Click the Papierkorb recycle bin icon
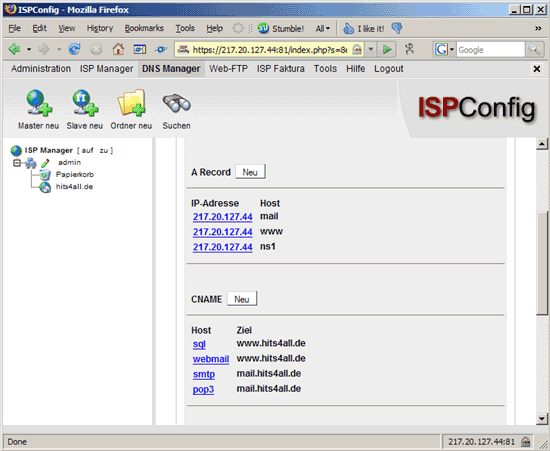This screenshot has height=451, width=550. [45, 174]
